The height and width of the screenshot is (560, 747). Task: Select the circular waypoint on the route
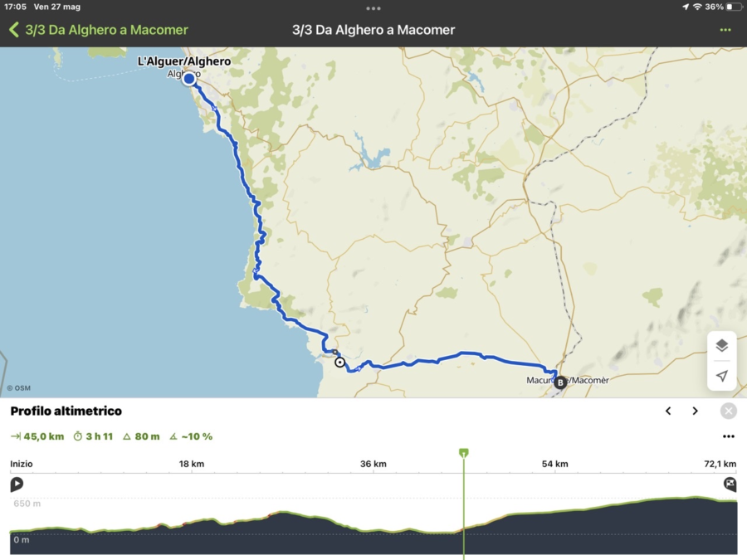(x=339, y=362)
